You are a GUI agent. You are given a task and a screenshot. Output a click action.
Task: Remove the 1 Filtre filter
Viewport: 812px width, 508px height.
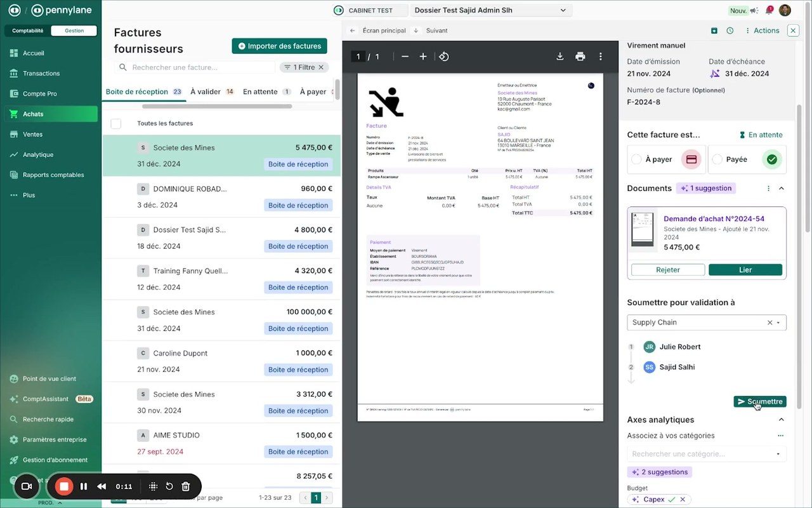pos(321,67)
